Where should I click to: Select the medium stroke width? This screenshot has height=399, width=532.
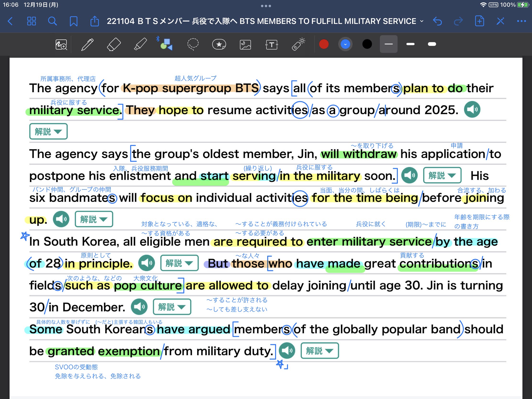(x=410, y=44)
